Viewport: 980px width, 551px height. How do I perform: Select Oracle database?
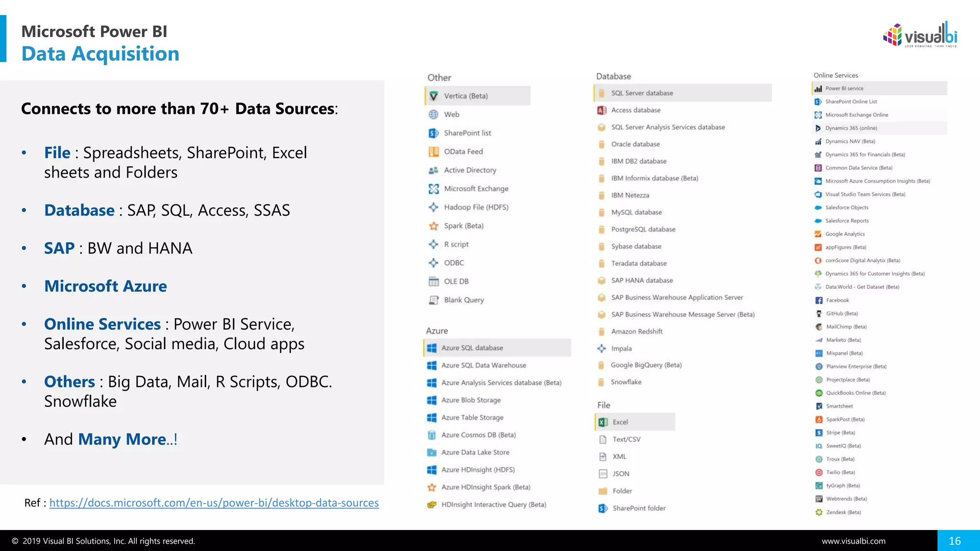[x=629, y=144]
